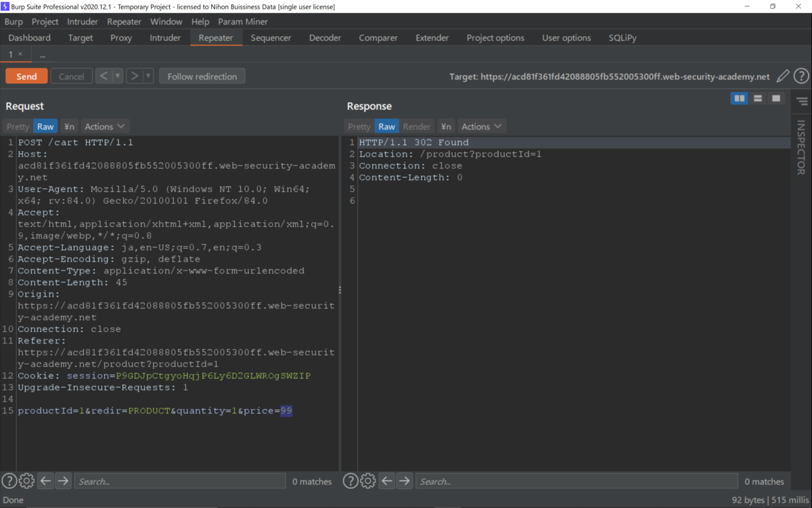Open the request Actions dropdown
812x508 pixels.
coord(105,127)
